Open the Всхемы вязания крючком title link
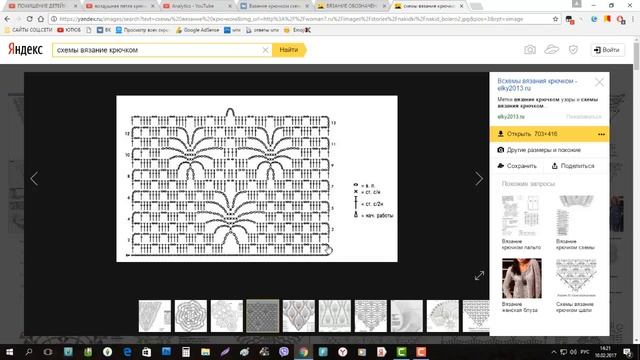The width and height of the screenshot is (640, 360). [x=537, y=84]
